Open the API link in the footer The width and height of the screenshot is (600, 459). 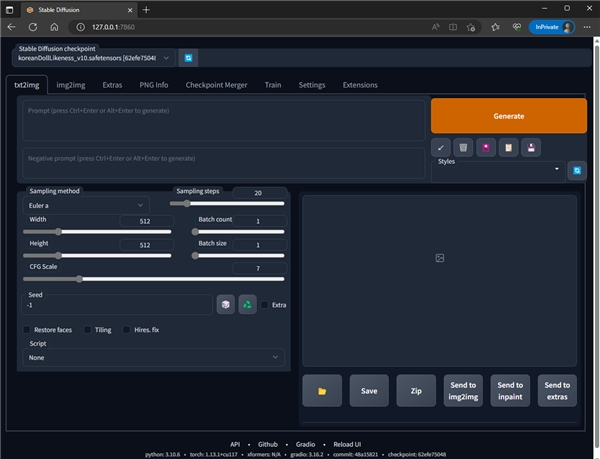(x=235, y=444)
